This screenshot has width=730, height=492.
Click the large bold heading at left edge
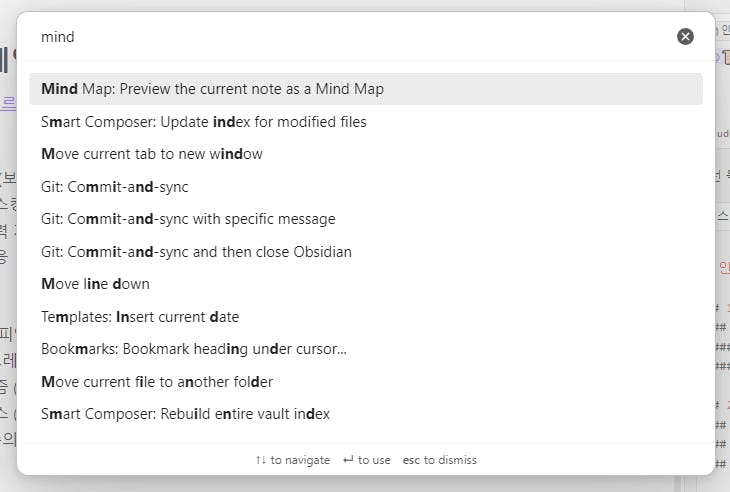[7, 59]
